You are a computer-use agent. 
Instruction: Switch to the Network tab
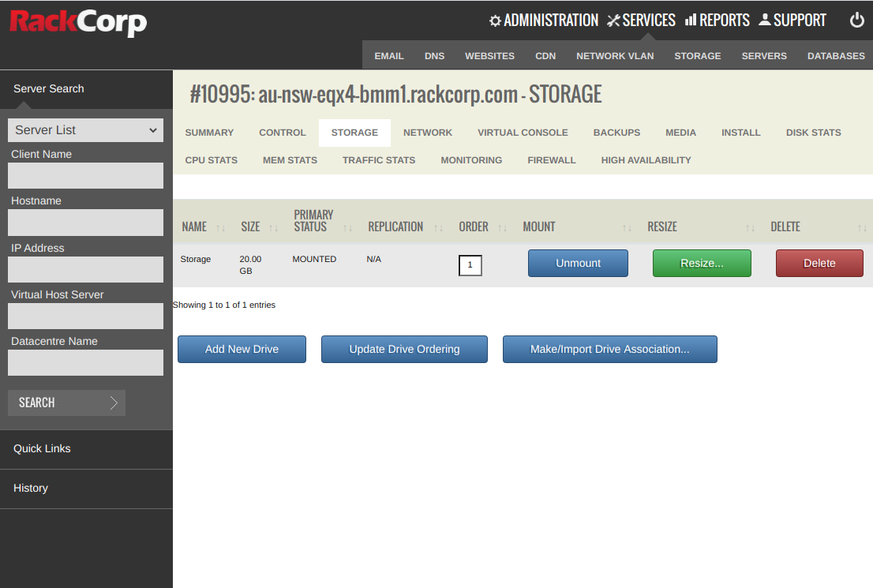point(428,133)
